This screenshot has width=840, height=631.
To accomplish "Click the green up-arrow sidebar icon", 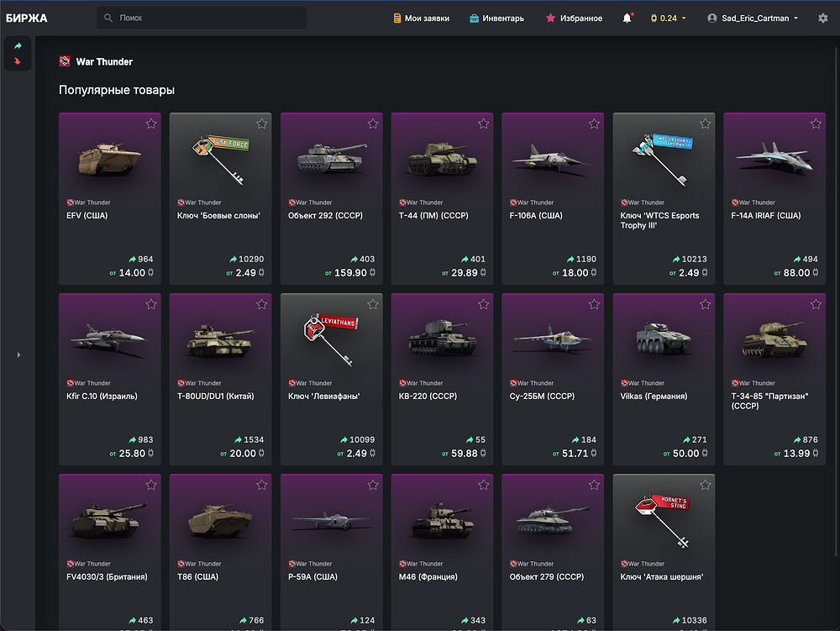I will [x=18, y=46].
